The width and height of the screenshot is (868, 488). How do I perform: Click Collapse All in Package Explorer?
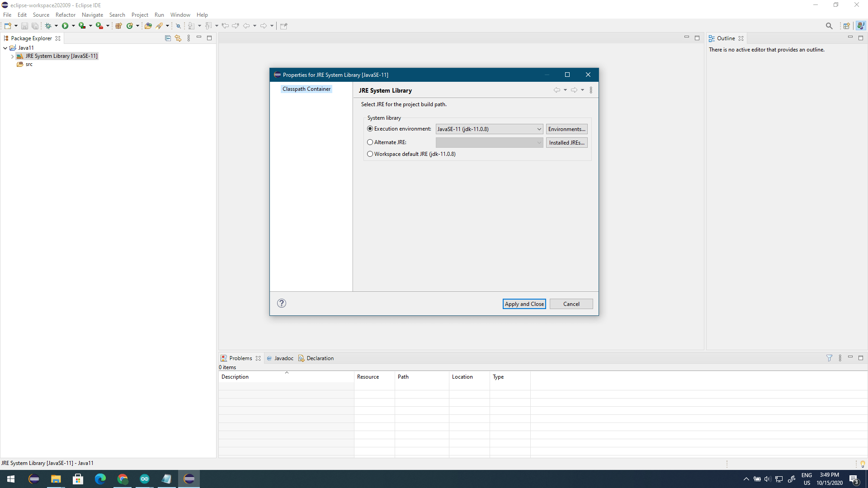click(x=168, y=38)
